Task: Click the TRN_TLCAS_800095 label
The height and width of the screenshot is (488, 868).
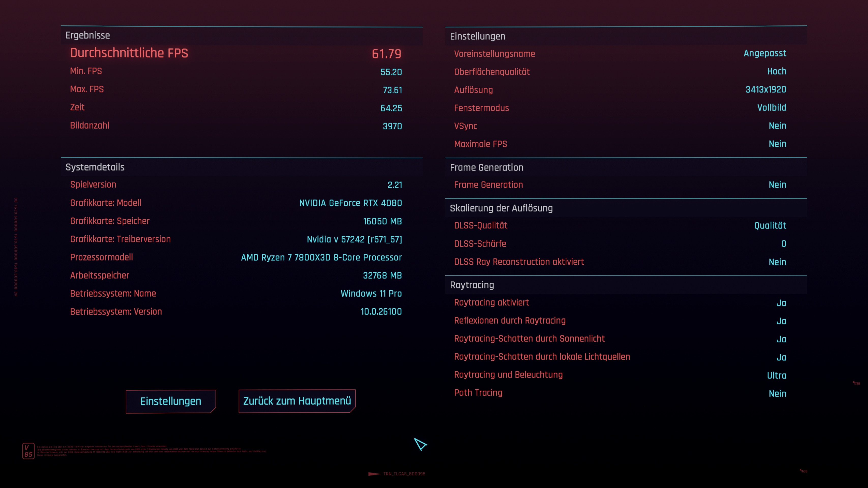Action: pyautogui.click(x=404, y=474)
